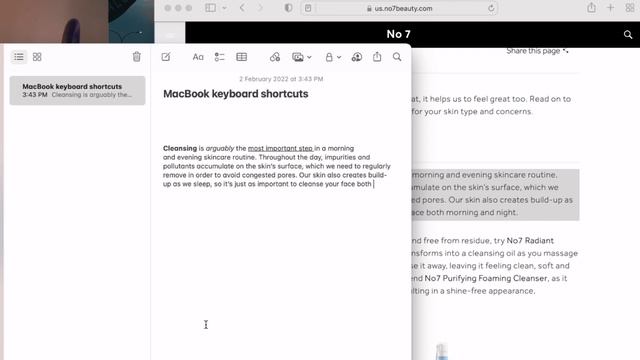Switch Notes to list view

coord(19,57)
